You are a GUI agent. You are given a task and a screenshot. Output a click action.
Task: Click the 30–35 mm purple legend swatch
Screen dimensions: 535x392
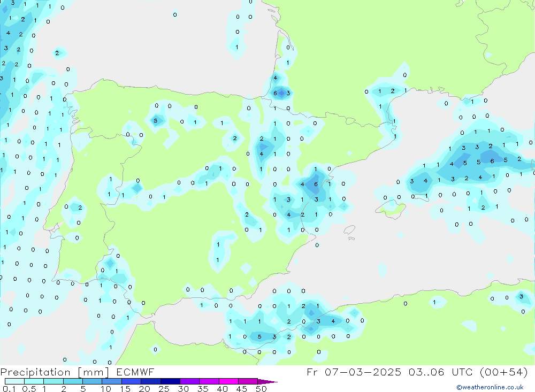190,381
